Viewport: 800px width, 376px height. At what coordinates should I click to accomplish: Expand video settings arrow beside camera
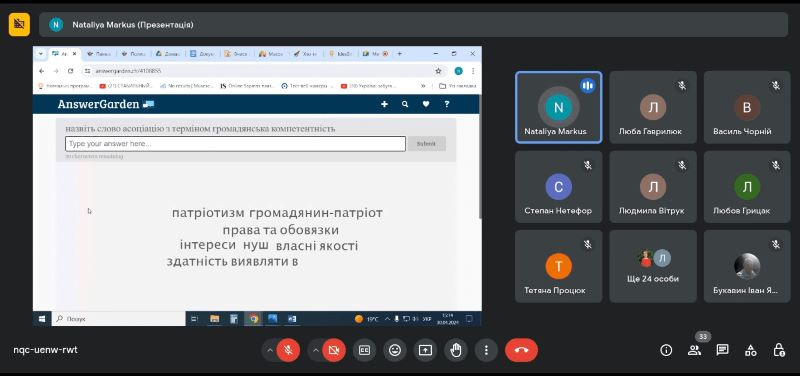tap(316, 350)
